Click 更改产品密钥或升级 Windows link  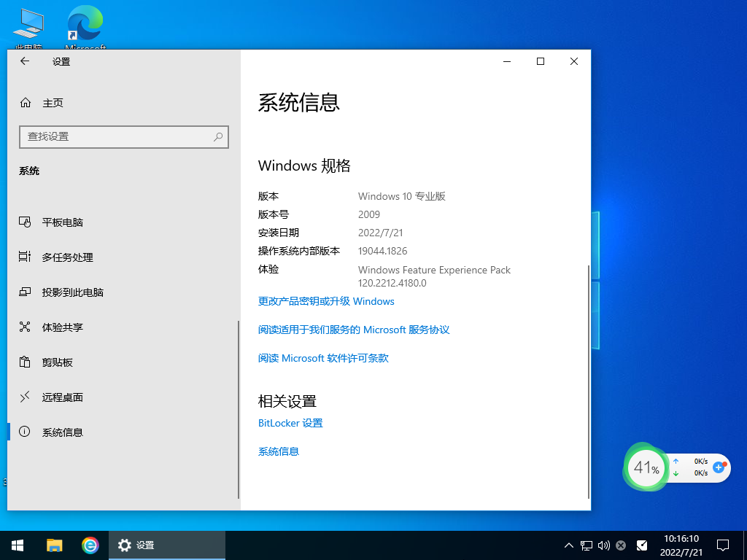coord(325,301)
